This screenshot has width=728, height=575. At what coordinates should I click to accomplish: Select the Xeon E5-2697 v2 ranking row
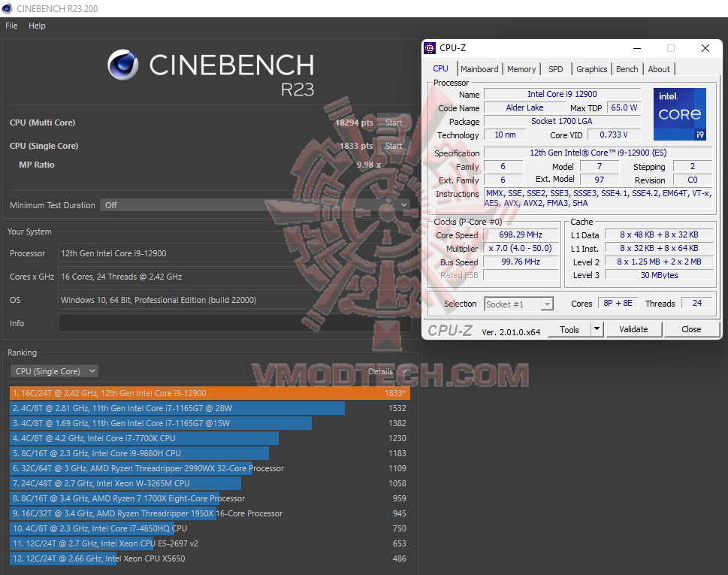(x=210, y=543)
